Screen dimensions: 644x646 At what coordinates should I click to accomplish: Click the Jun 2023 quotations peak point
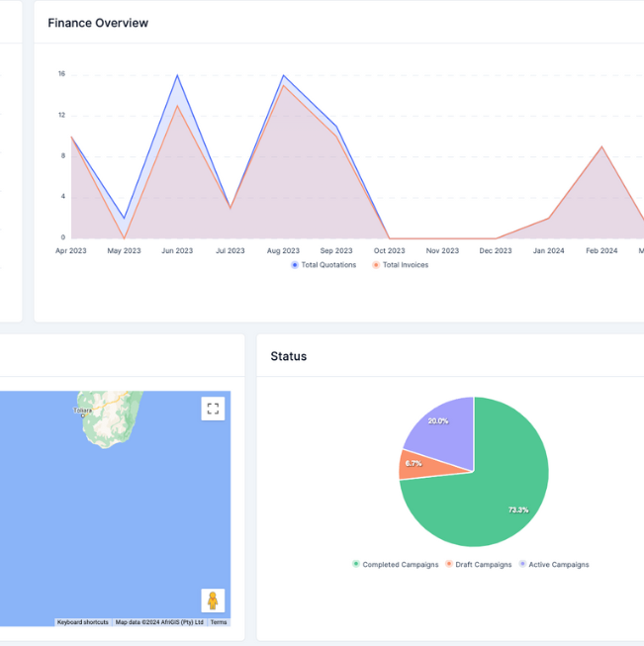point(177,75)
